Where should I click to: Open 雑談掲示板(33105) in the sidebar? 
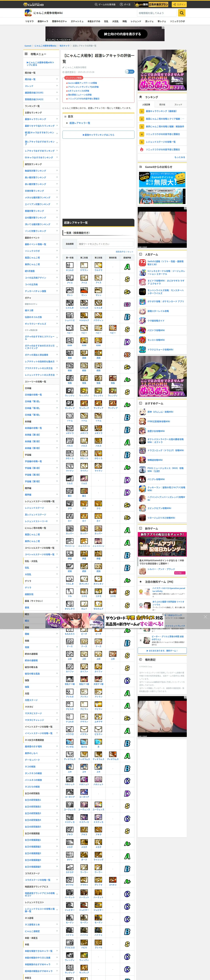41,92
